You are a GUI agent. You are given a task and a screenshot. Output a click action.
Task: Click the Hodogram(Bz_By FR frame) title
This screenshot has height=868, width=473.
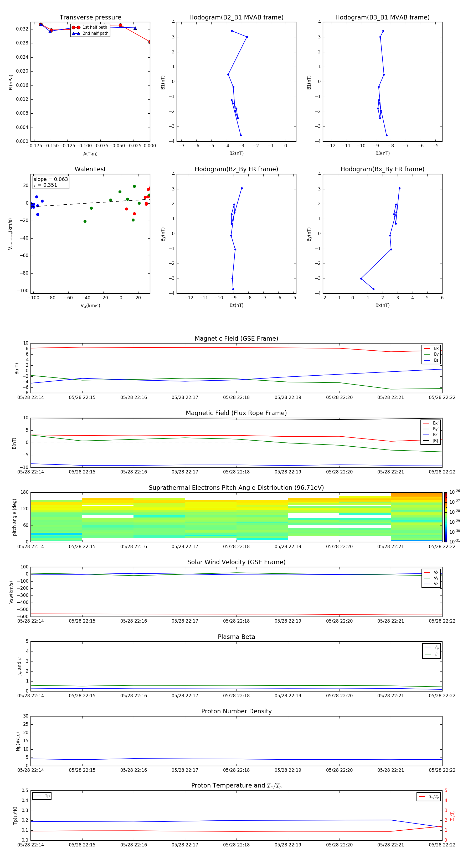pyautogui.click(x=236, y=169)
